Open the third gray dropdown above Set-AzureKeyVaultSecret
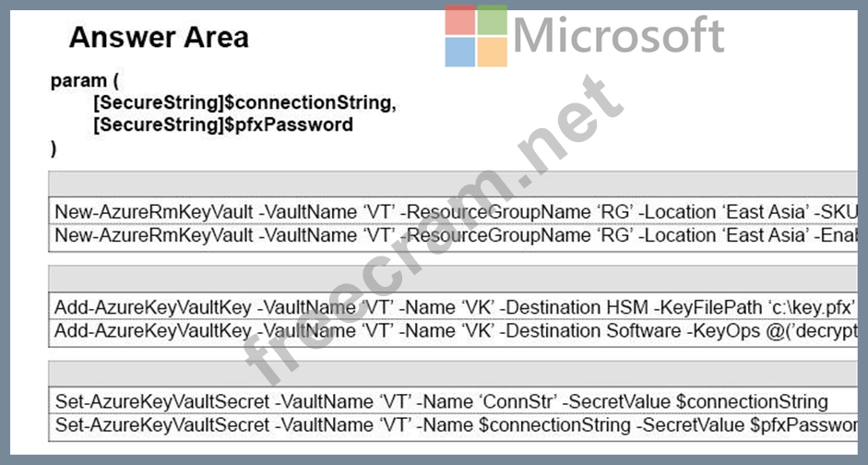This screenshot has width=868, height=465. 454,374
